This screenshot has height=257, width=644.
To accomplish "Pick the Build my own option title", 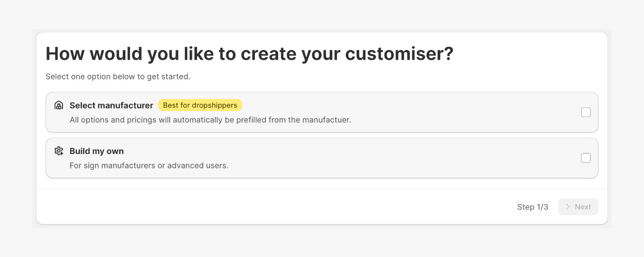I will [x=96, y=151].
